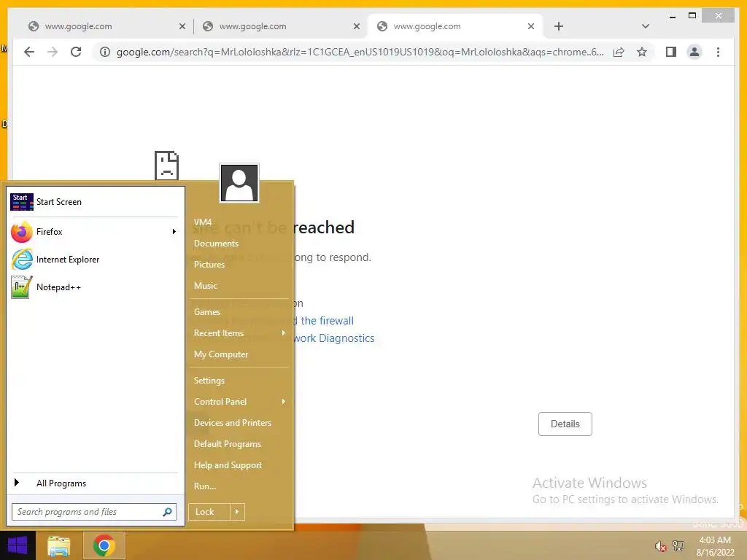Open the Chrome three-dot menu
The width and height of the screenshot is (747, 560).
coord(718,52)
